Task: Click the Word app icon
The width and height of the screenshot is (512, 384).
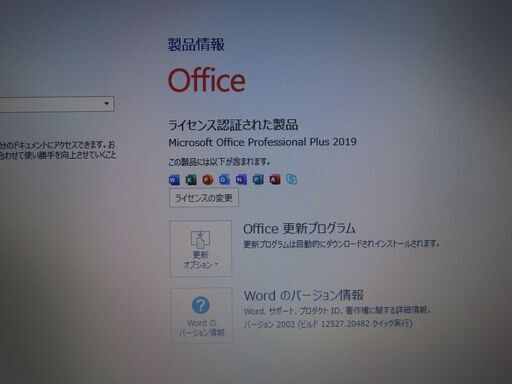Action: click(x=174, y=180)
